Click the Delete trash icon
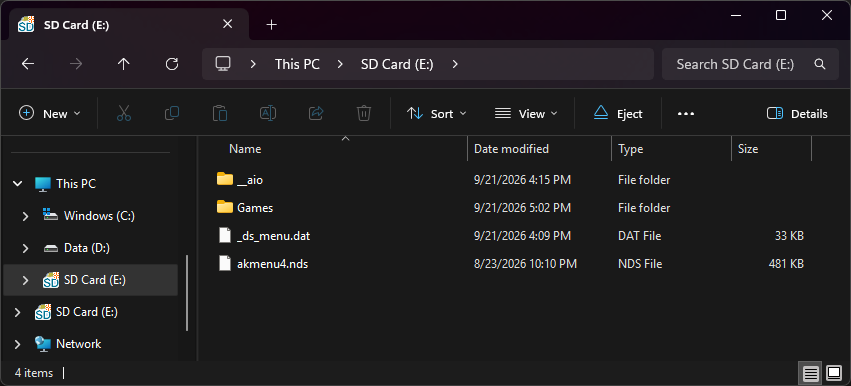Image resolution: width=851 pixels, height=386 pixels. coord(364,113)
